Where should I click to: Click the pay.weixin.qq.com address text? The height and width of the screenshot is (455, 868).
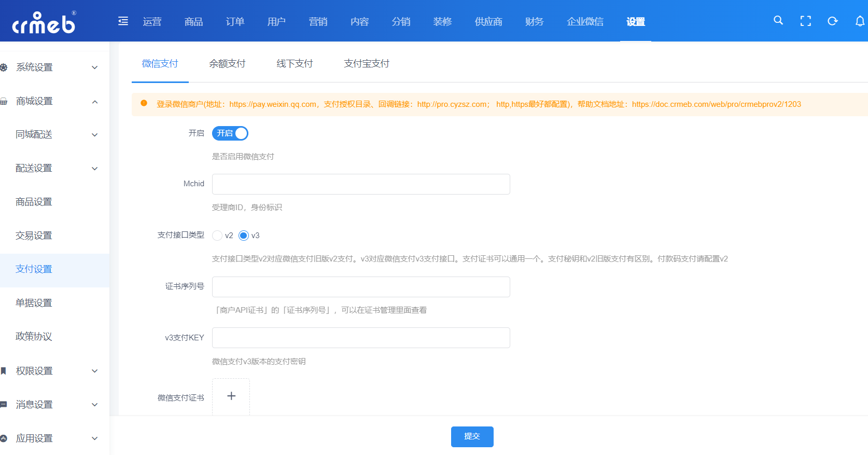273,104
